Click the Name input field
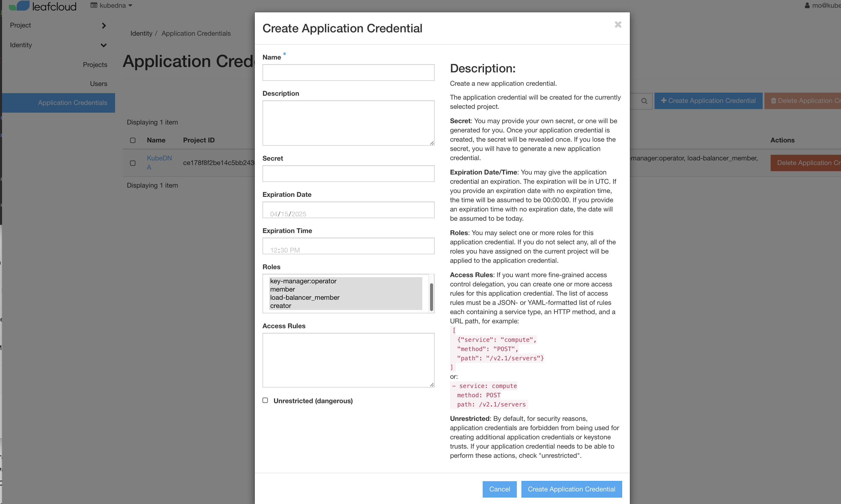 (x=348, y=72)
